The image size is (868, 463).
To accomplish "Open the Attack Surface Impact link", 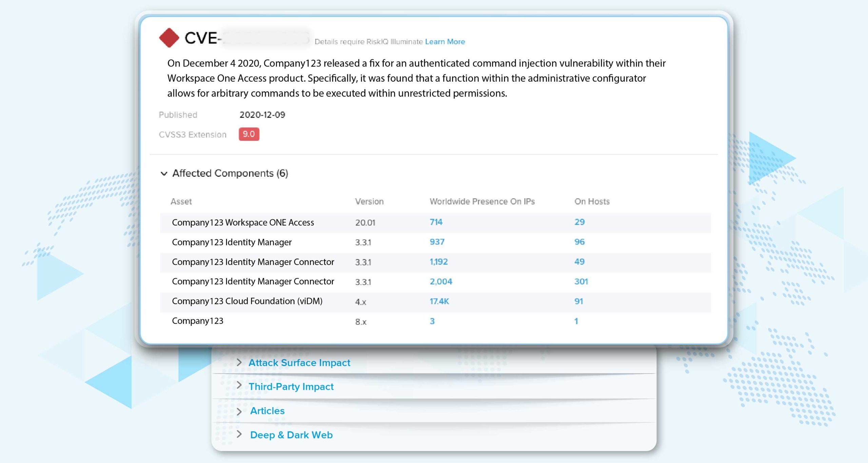I will pos(299,362).
